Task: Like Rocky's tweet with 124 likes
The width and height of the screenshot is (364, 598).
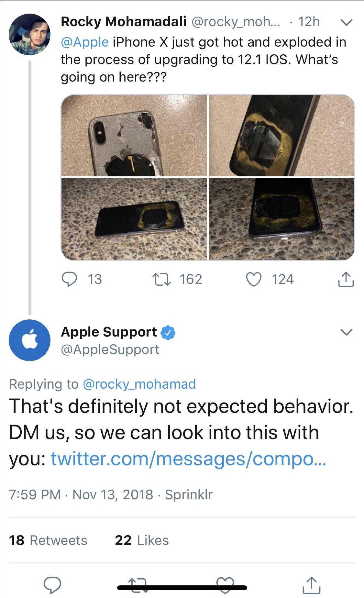Action: point(254,279)
